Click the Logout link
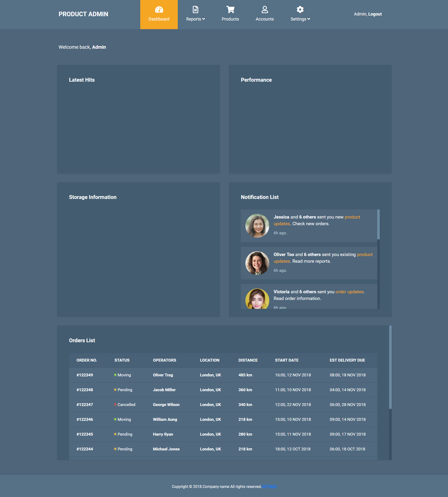The image size is (448, 497). [375, 14]
